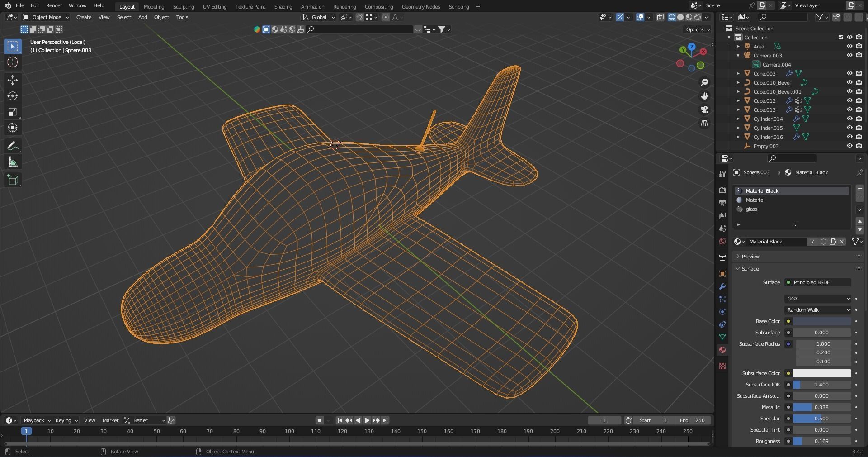Open the Material properties tab
868x457 pixels.
722,350
